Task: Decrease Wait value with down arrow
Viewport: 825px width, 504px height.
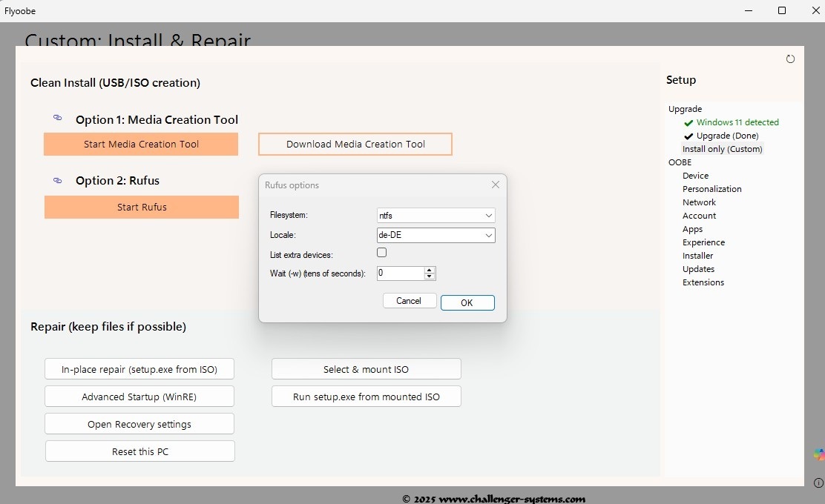Action: (430, 276)
